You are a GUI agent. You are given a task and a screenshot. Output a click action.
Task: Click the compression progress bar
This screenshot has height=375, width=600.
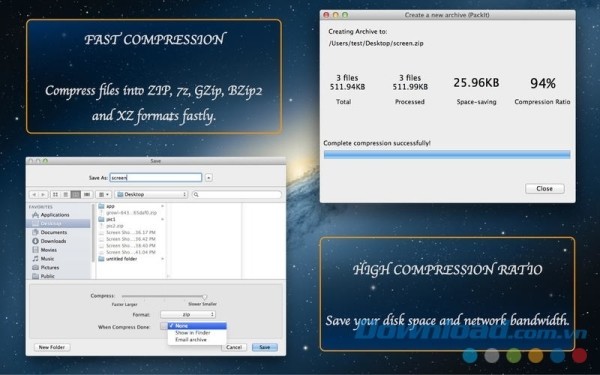click(447, 155)
